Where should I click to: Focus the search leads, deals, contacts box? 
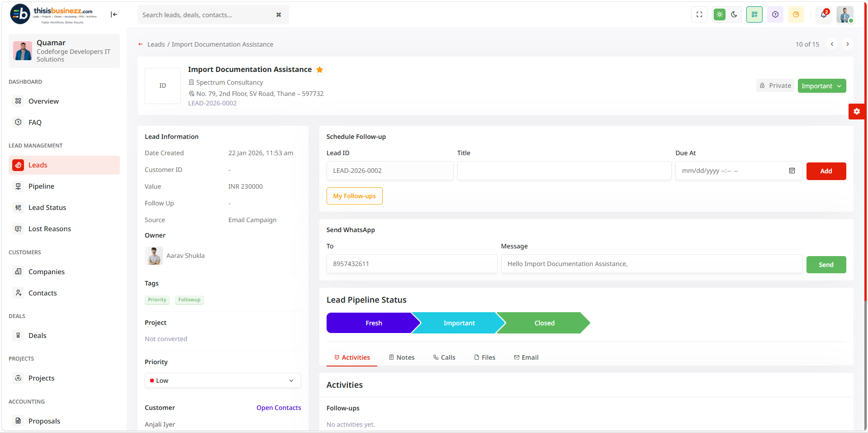[x=213, y=15]
